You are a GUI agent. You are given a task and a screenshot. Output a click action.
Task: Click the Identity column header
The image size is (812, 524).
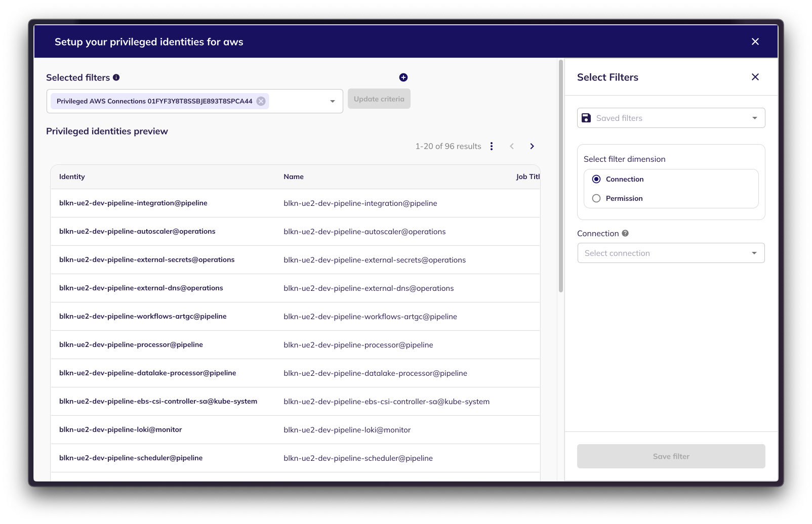click(x=72, y=177)
